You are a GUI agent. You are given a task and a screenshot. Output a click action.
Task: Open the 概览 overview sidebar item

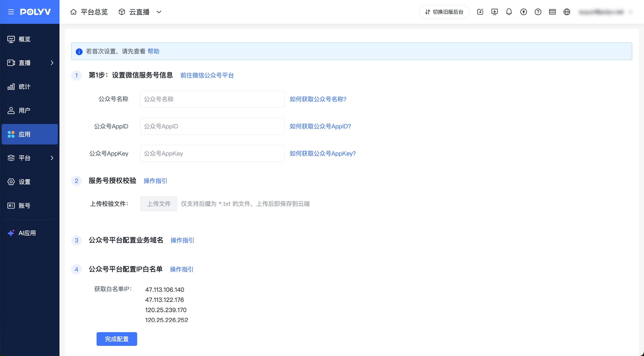(x=30, y=39)
